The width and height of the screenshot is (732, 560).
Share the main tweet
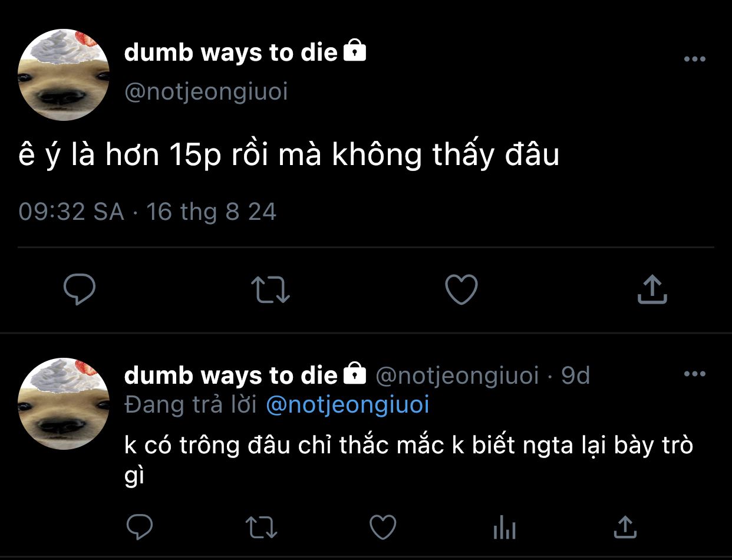point(652,289)
